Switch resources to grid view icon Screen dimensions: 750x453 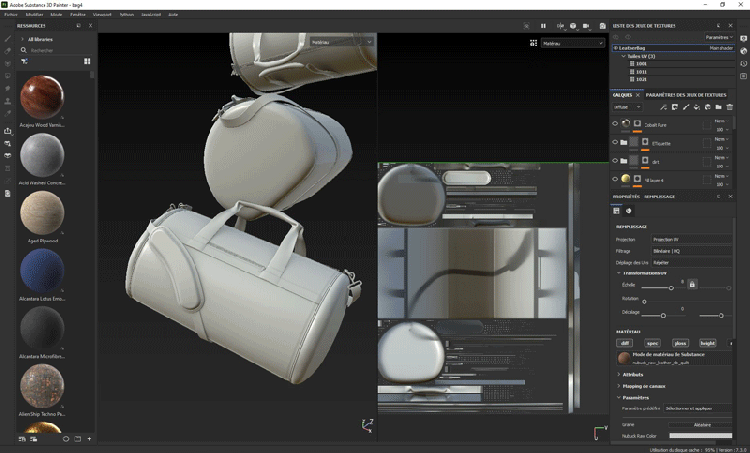tap(87, 61)
